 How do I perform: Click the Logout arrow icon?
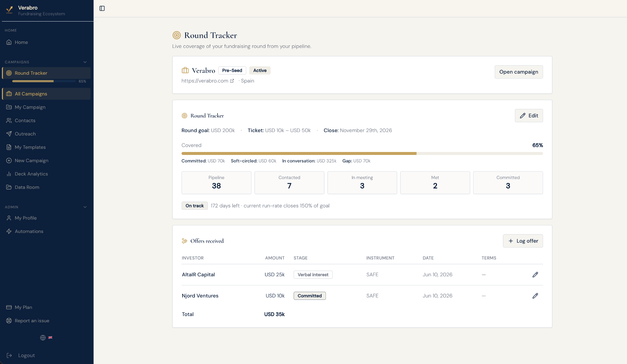9,356
